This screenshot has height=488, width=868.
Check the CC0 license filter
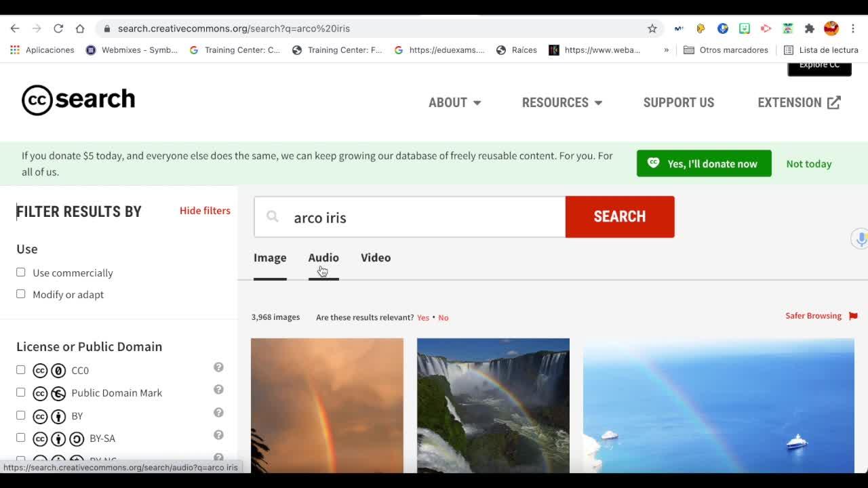point(21,370)
